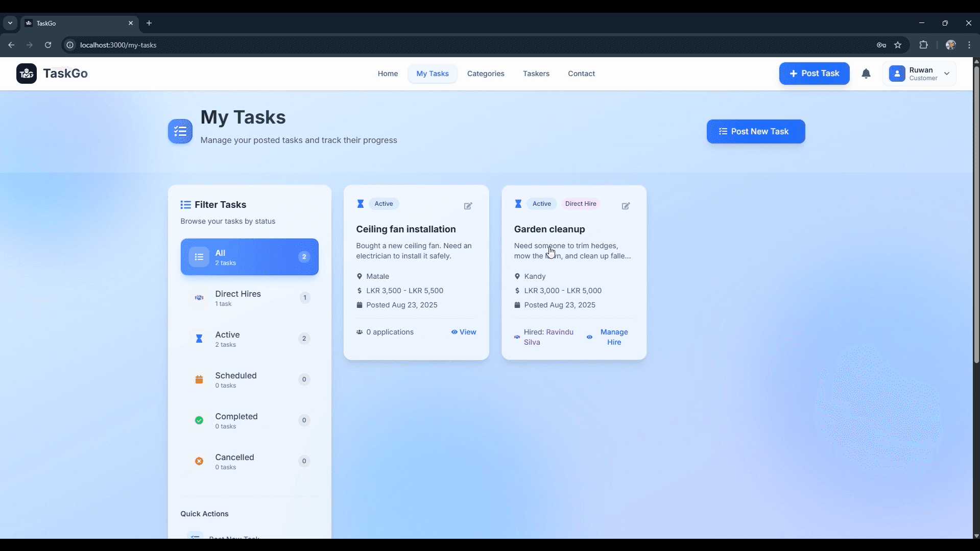Open the browser tab search dropdown
Image resolution: width=980 pixels, height=551 pixels.
coord(10,23)
